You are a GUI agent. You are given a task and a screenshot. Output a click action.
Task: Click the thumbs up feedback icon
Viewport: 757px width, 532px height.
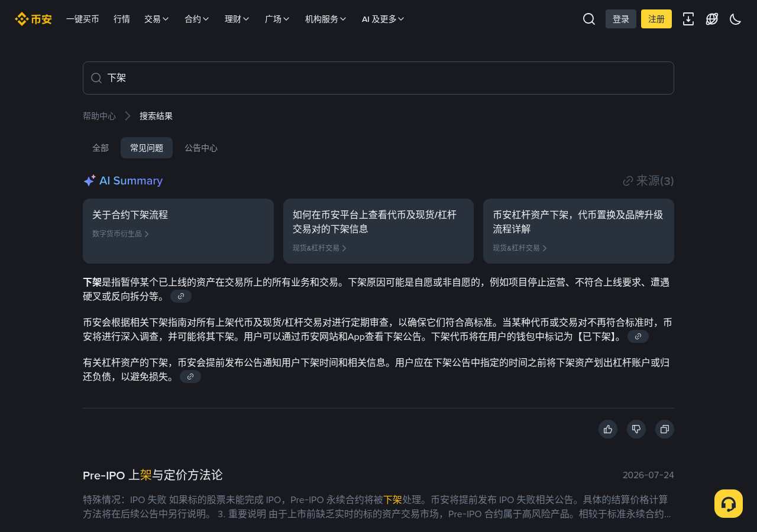point(608,429)
